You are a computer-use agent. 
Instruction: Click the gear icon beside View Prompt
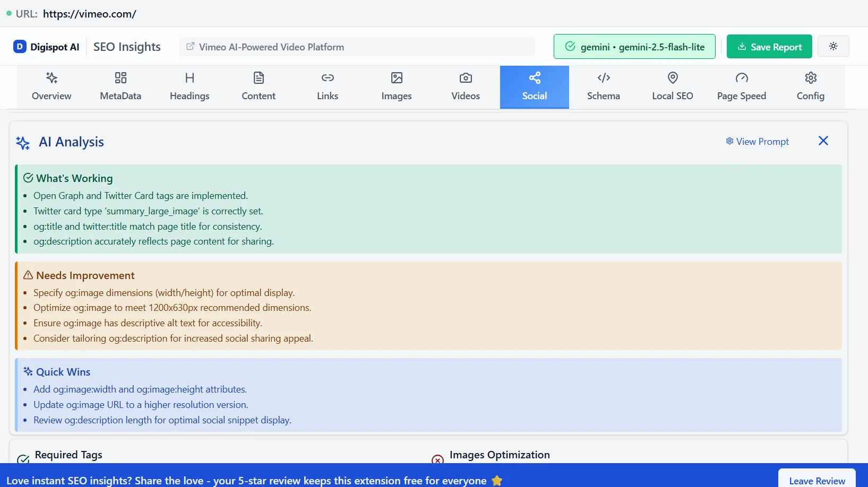(x=729, y=141)
